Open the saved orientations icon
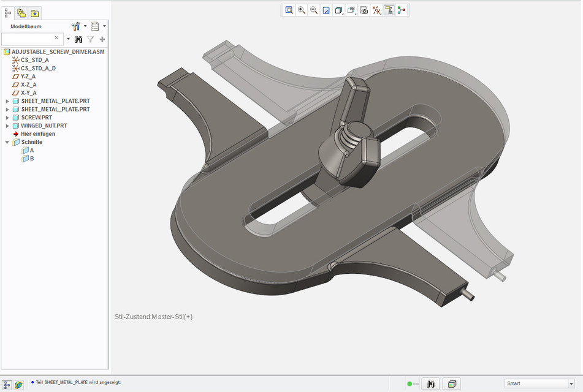Viewport: 583px width, 392px height. (x=351, y=10)
